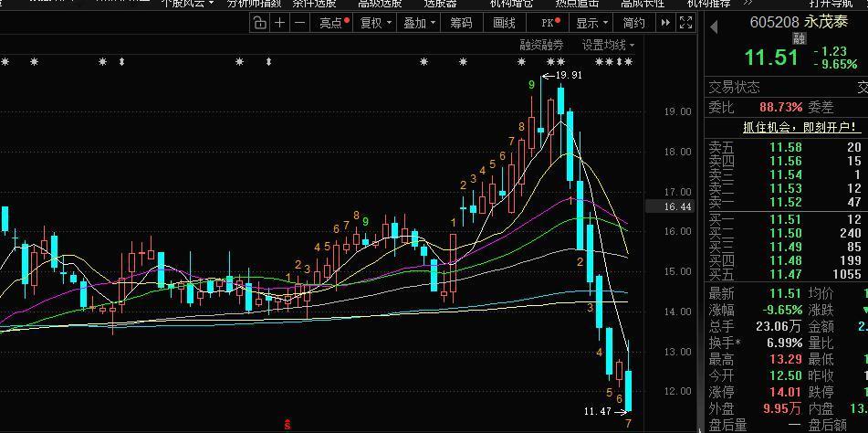
Task: Click the 最高 13.29 value
Action: [x=786, y=359]
